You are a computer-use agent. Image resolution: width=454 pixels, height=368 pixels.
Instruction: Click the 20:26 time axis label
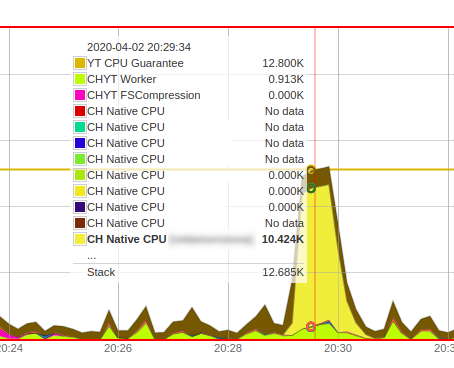tap(118, 348)
